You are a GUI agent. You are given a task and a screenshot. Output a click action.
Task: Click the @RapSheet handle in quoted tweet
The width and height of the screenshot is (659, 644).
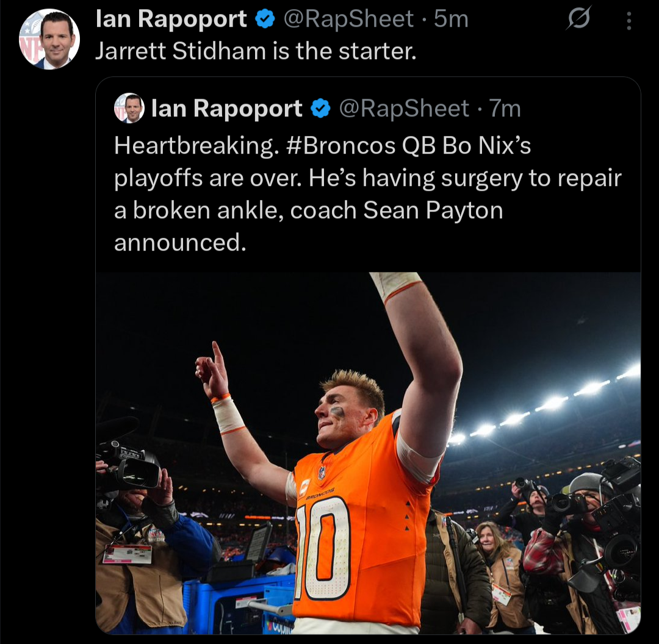(403, 109)
